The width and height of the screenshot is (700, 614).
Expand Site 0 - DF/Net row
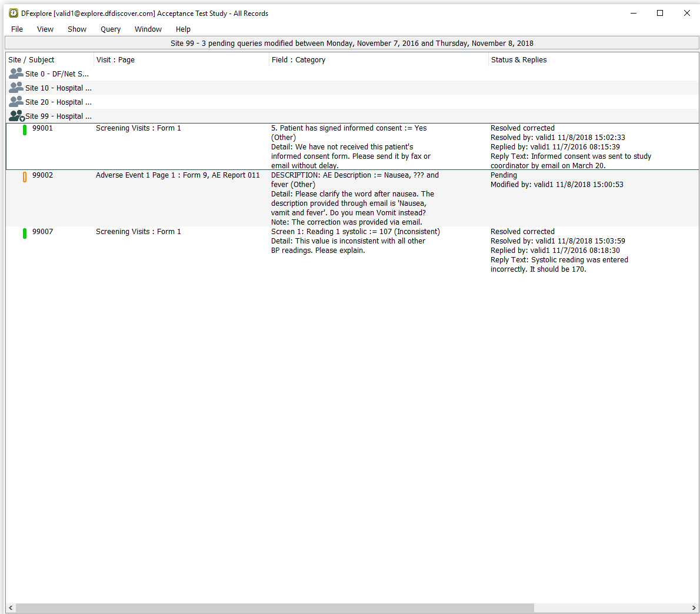56,74
